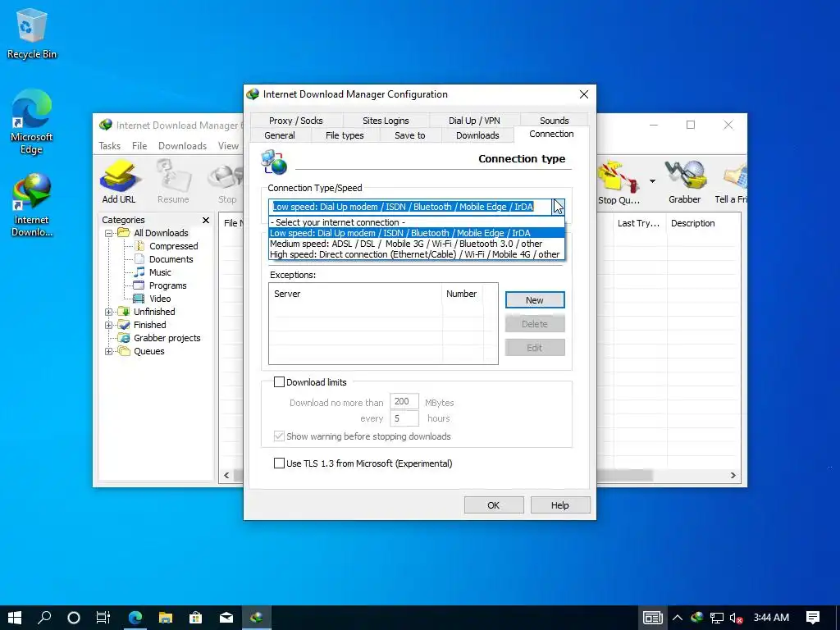Click OK in Configuration dialog

tap(493, 505)
